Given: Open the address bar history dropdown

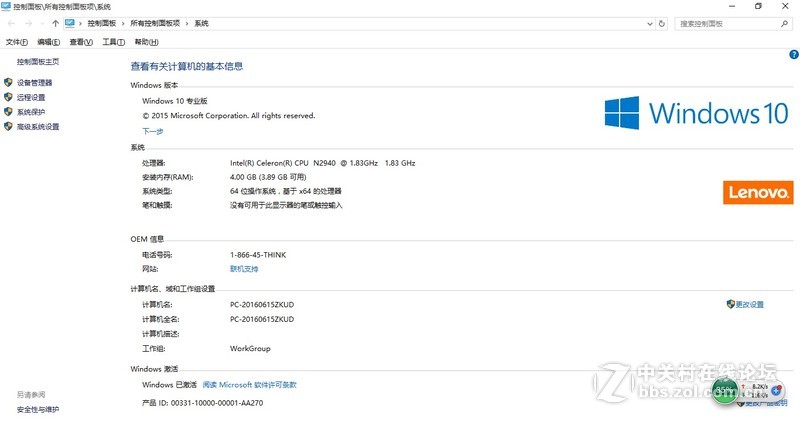Looking at the screenshot, I should coord(649,23).
